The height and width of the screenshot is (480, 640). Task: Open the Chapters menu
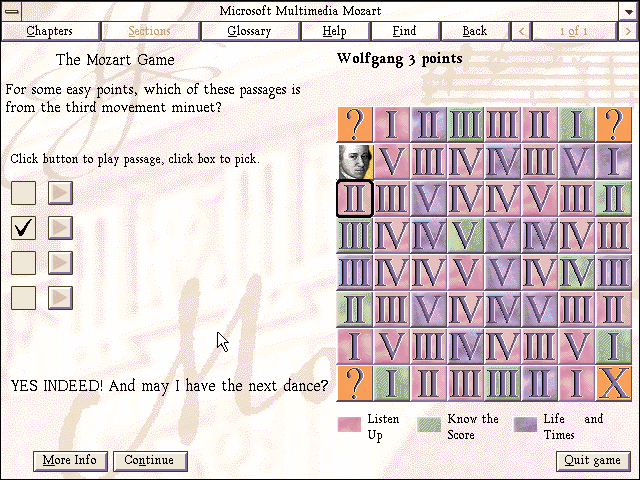(x=50, y=31)
